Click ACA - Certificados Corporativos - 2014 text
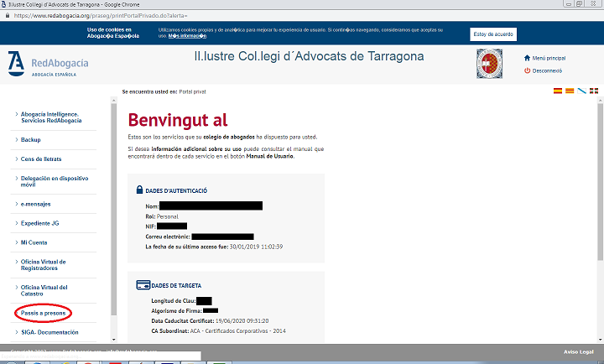This screenshot has width=604, height=364. (238, 331)
